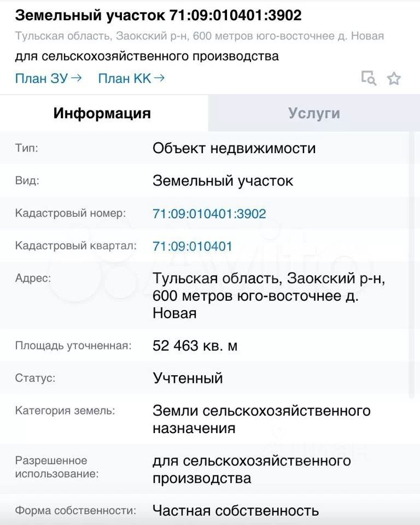This screenshot has width=420, height=525.
Task: Click Объект недвижимости value in Тип row
Action: click(234, 148)
